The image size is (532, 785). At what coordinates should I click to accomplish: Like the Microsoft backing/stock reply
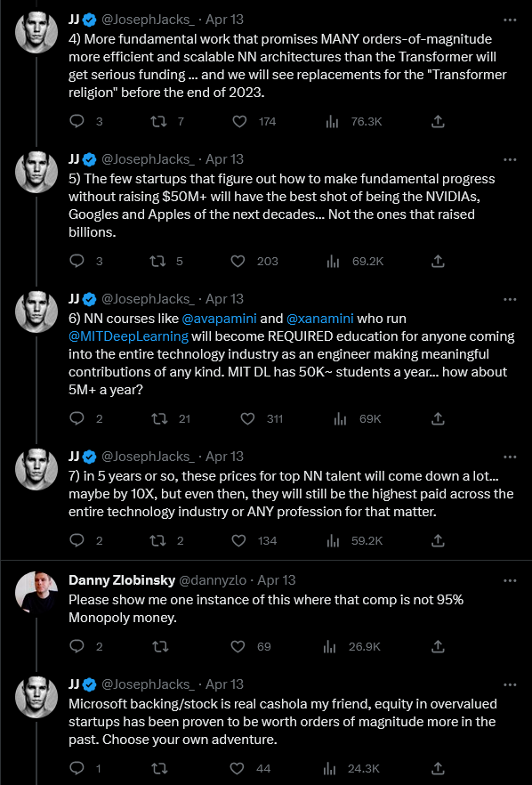237,768
